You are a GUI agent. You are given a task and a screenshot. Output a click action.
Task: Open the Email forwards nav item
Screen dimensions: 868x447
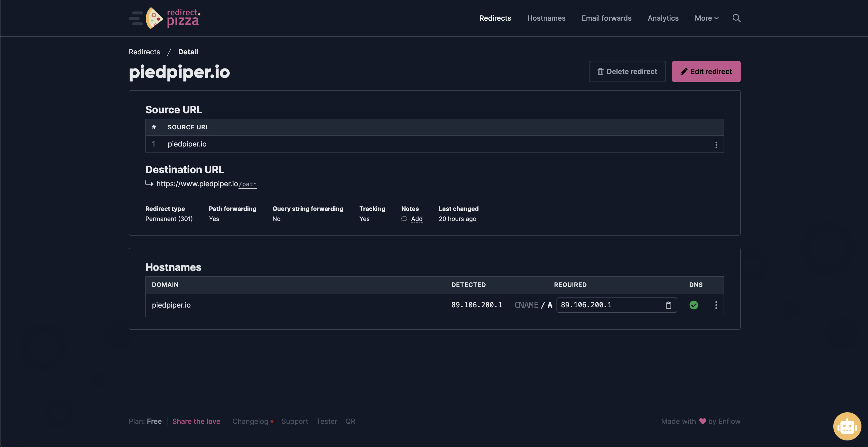click(606, 18)
